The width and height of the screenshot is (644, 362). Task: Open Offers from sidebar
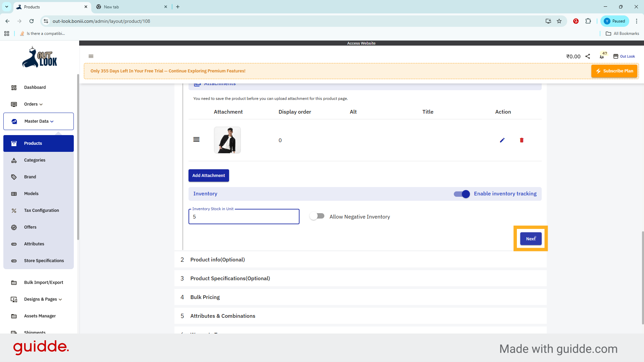click(x=30, y=227)
